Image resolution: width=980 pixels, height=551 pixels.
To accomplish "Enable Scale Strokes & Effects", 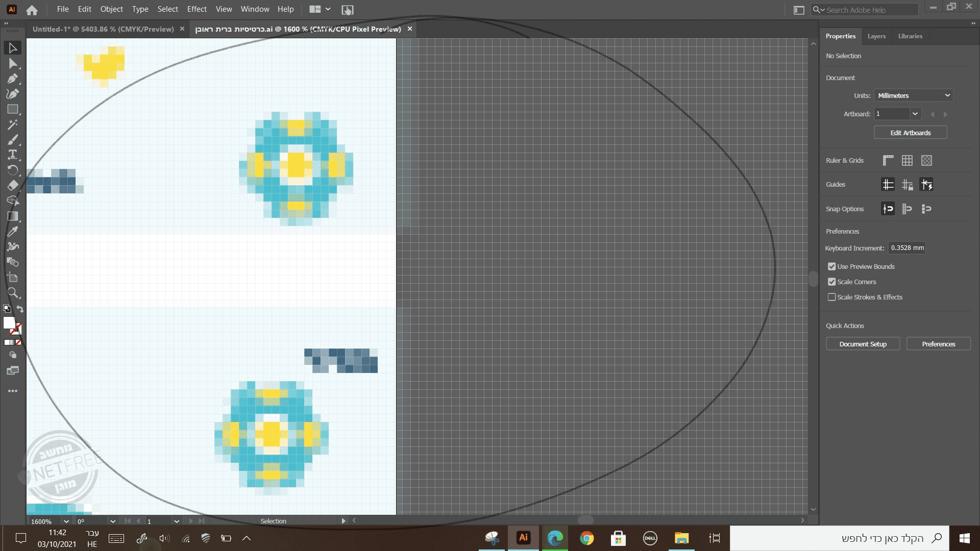I will click(831, 297).
